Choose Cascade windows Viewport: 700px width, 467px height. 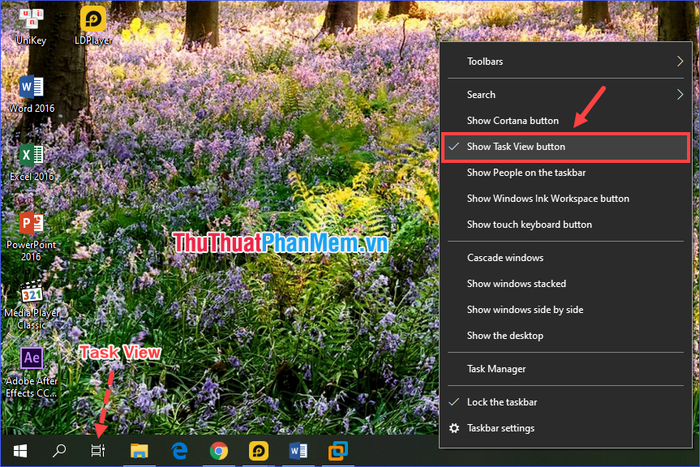coord(566,258)
